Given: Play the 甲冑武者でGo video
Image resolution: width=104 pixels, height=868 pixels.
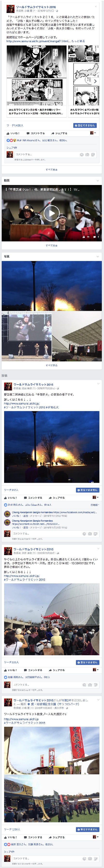Looking at the screenshot, I should pos(52,213).
